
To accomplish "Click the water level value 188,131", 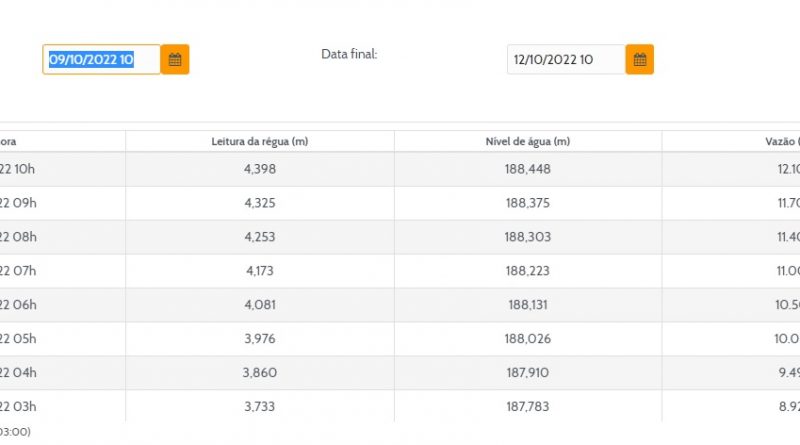I will (x=528, y=305).
